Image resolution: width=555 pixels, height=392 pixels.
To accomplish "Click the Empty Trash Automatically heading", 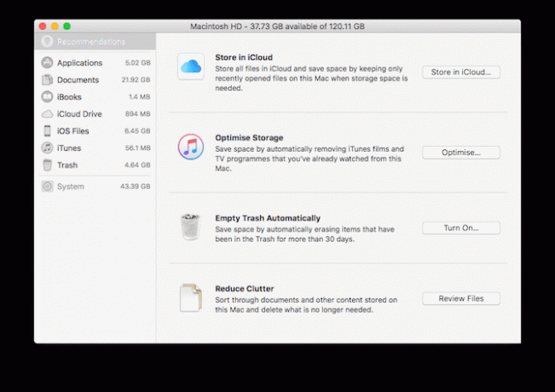I will pos(268,218).
